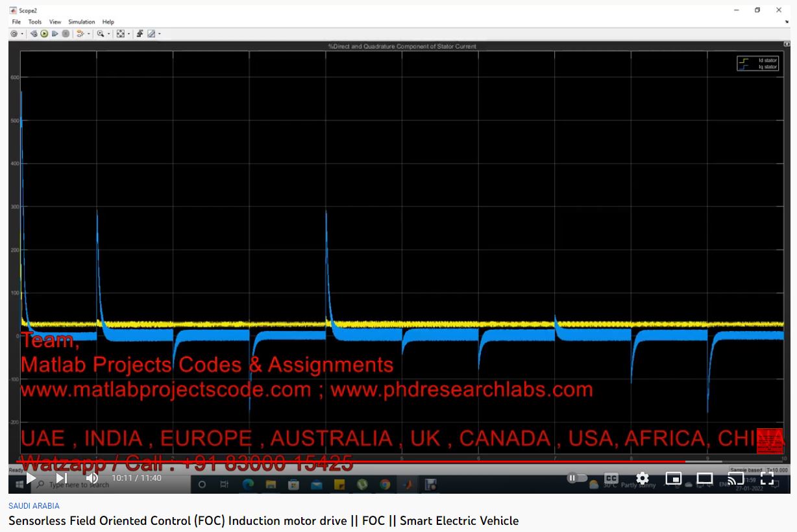Expand the dropdown next to the Style icon
The height and width of the screenshot is (532, 797).
[159, 34]
